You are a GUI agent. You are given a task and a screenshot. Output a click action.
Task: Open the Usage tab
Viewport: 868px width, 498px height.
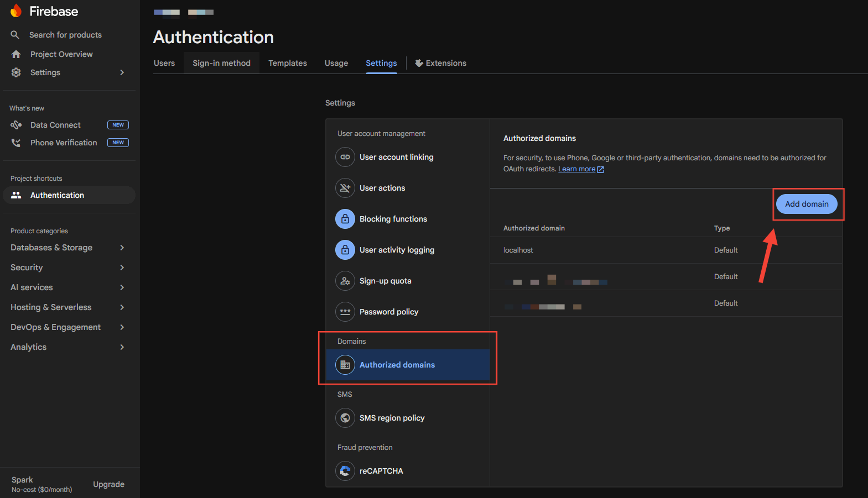(336, 63)
